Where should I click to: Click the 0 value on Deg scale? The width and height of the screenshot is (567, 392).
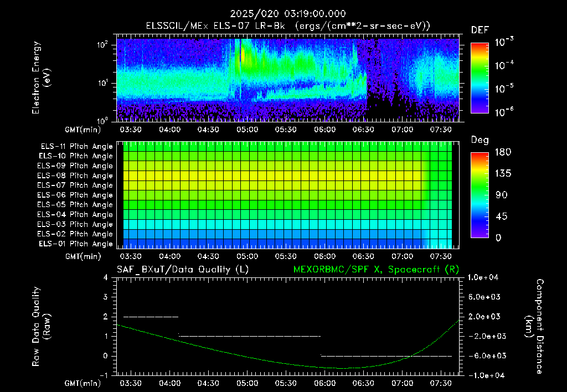click(498, 238)
